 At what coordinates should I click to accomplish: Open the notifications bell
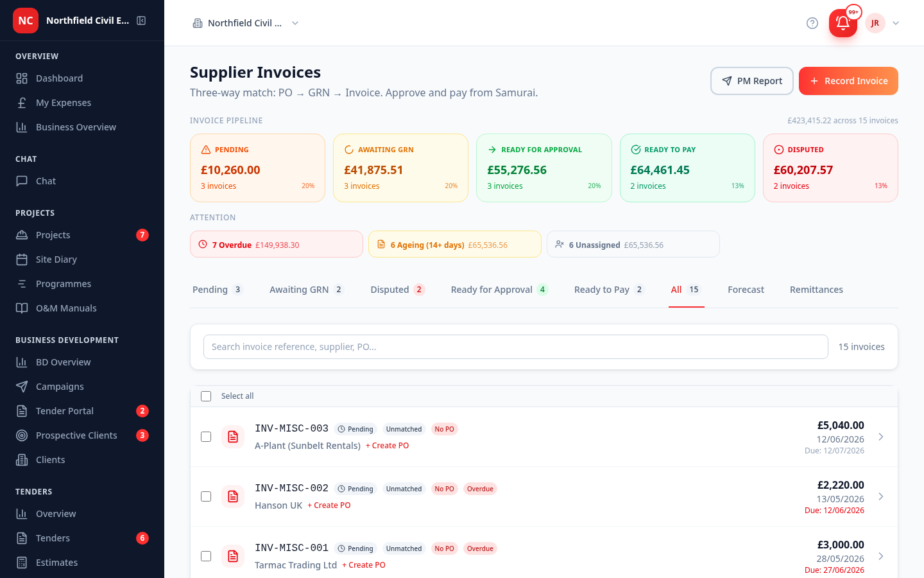pyautogui.click(x=843, y=23)
